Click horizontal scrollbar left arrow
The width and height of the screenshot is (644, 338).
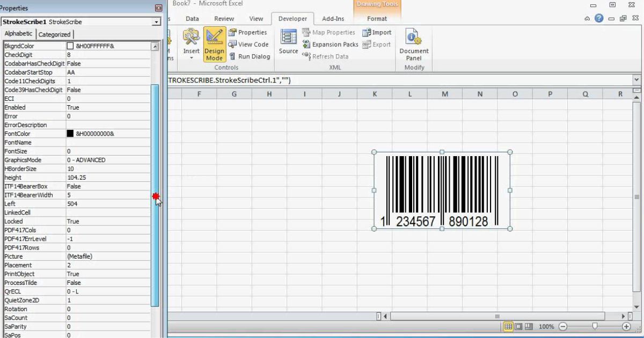pos(385,317)
